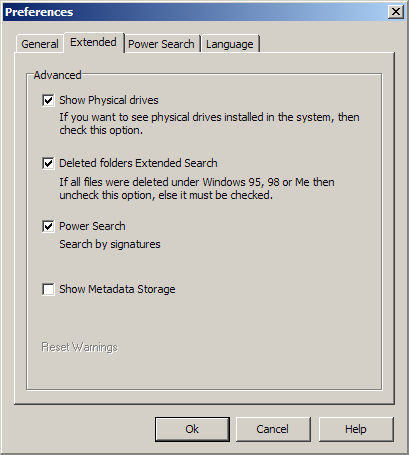The height and width of the screenshot is (455, 409).
Task: Click the Advanced group box caption
Action: pyautogui.click(x=58, y=75)
